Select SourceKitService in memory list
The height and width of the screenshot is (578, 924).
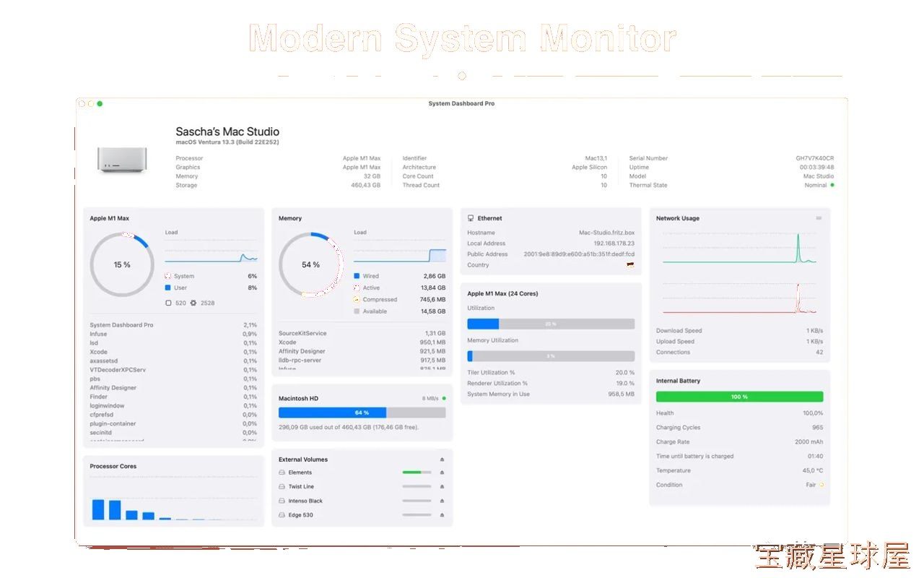362,333
